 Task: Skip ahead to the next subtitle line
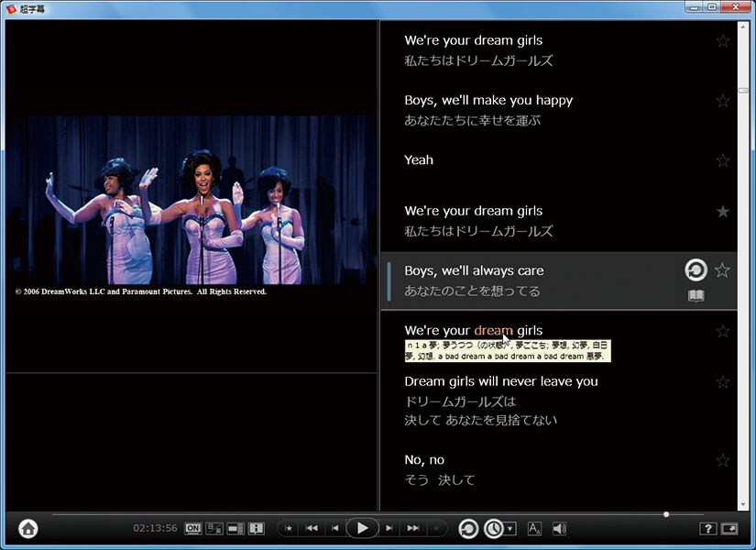389,528
